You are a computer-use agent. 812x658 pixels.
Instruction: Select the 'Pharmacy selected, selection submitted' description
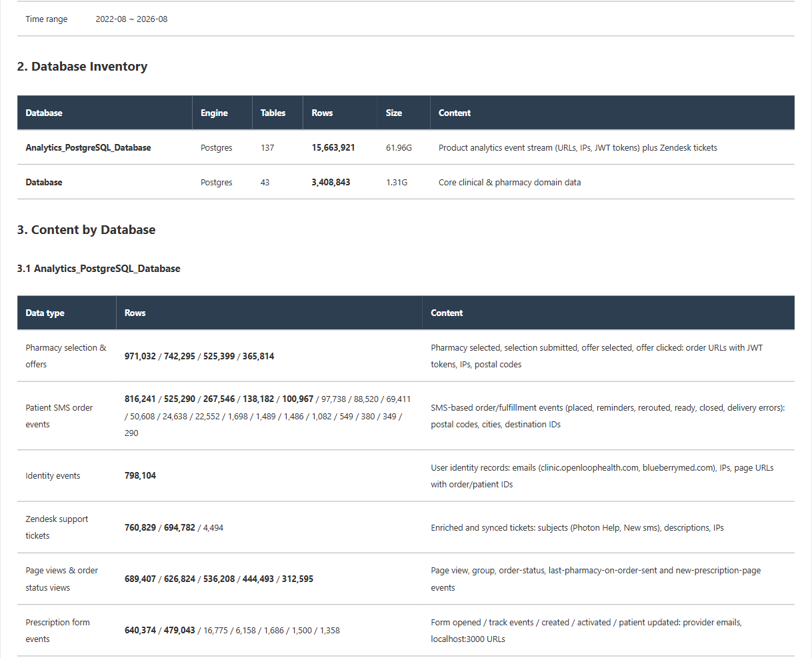tap(597, 356)
